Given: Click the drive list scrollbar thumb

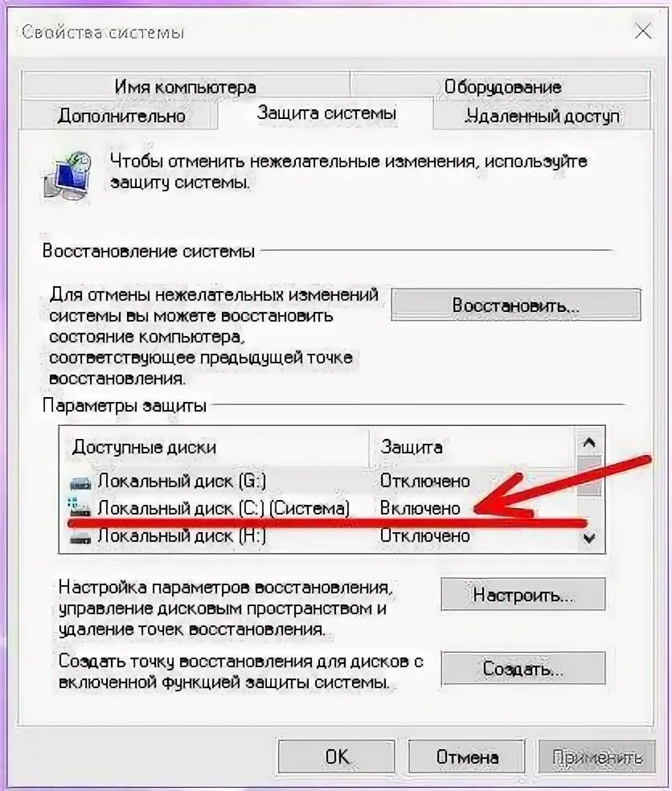Looking at the screenshot, I should 589,477.
